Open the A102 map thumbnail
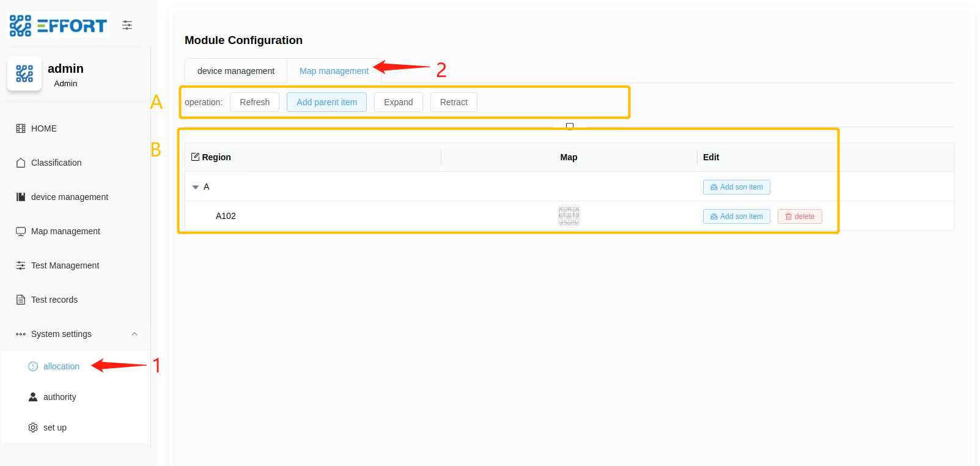Image resolution: width=980 pixels, height=466 pixels. (569, 216)
